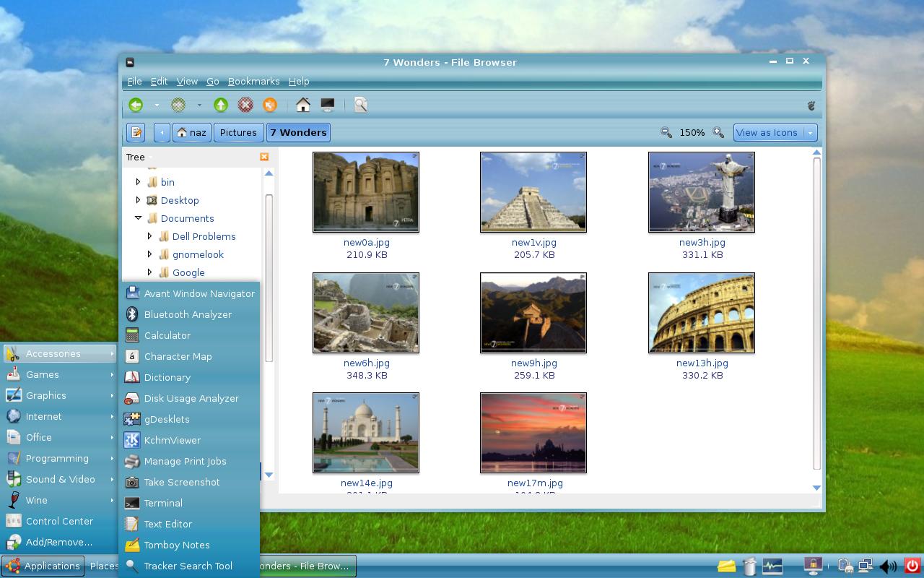Open the Bookmarks menu
The image size is (924, 578).
coord(253,82)
